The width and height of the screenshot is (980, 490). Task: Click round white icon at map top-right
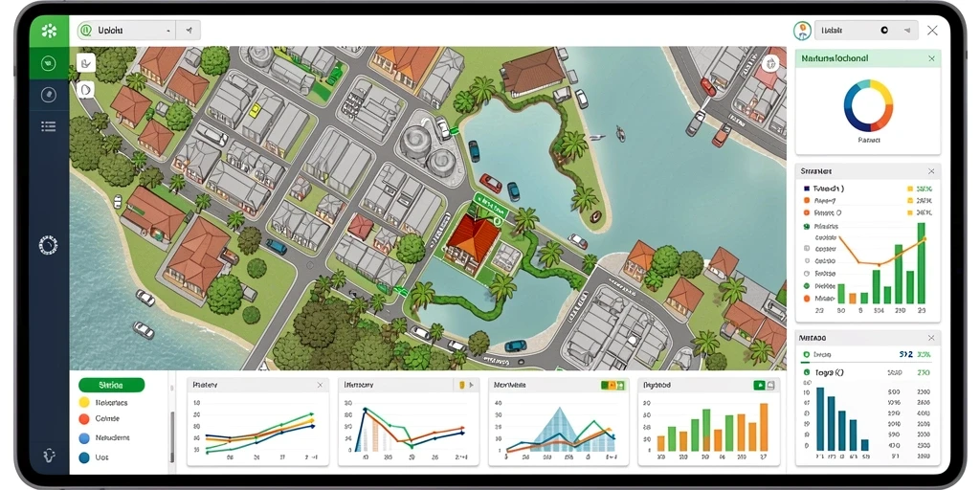tap(770, 62)
